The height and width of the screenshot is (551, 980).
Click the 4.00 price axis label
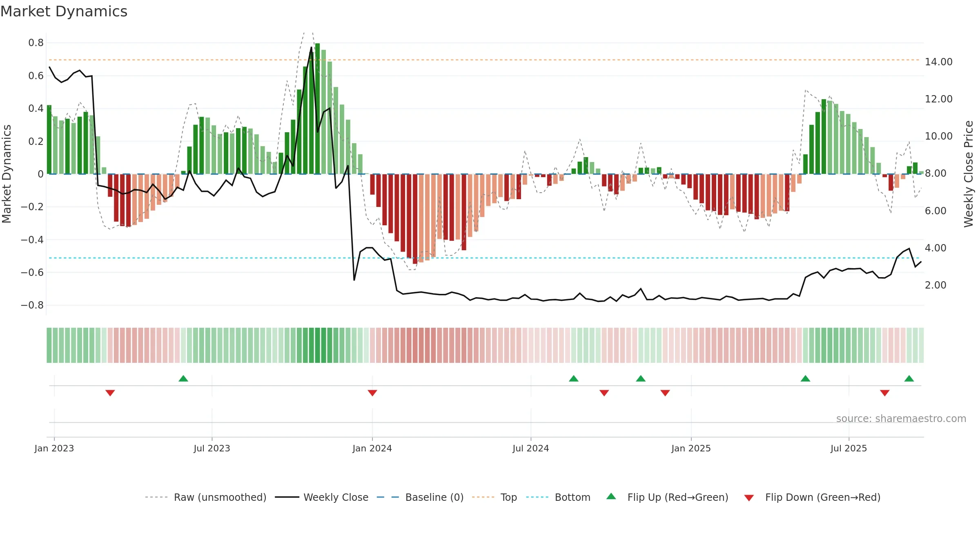point(935,248)
